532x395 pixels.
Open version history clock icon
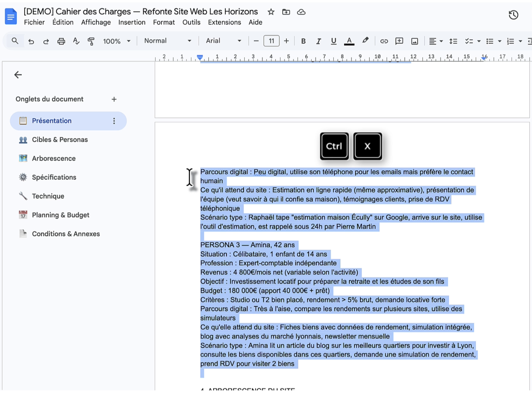(x=513, y=15)
